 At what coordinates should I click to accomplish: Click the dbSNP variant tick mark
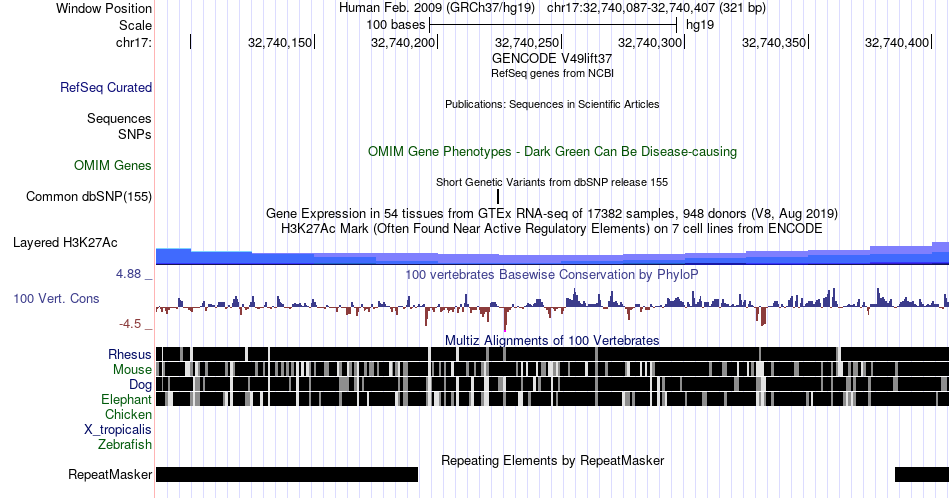point(498,196)
